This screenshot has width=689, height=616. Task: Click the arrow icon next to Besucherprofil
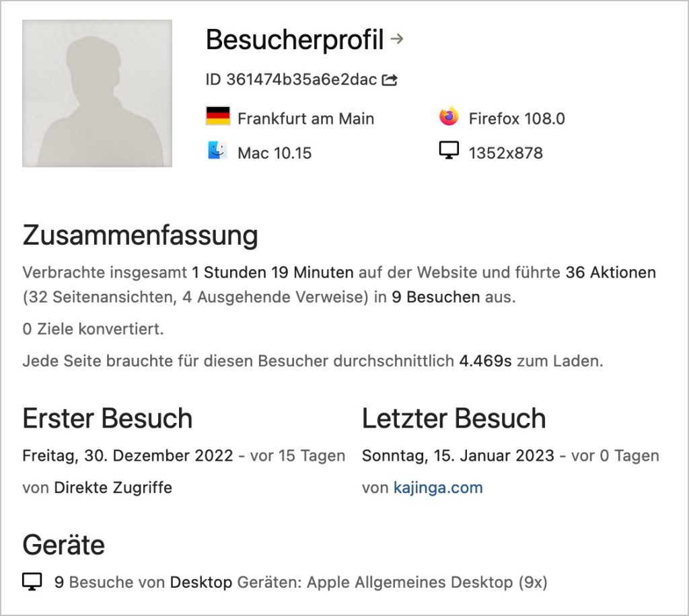397,39
